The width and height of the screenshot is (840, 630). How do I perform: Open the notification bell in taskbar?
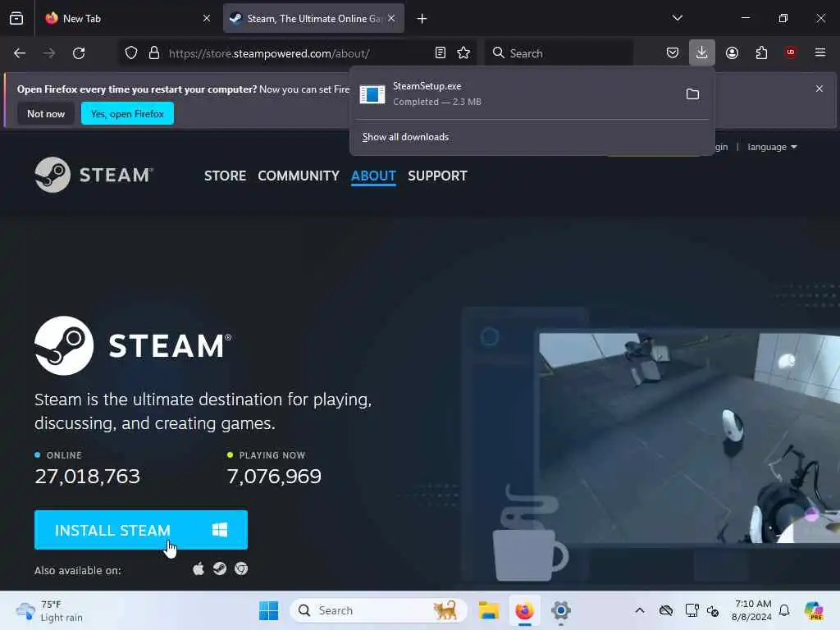coord(784,610)
